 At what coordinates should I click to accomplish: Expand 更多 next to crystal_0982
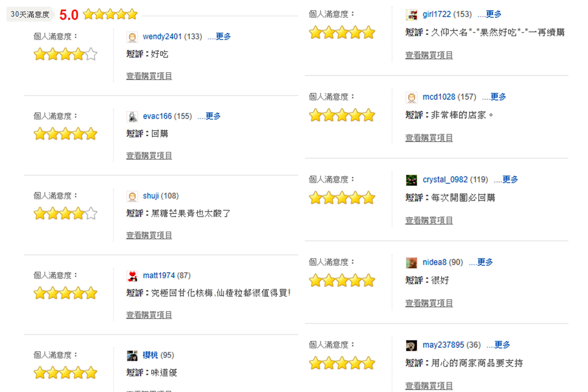[506, 179]
